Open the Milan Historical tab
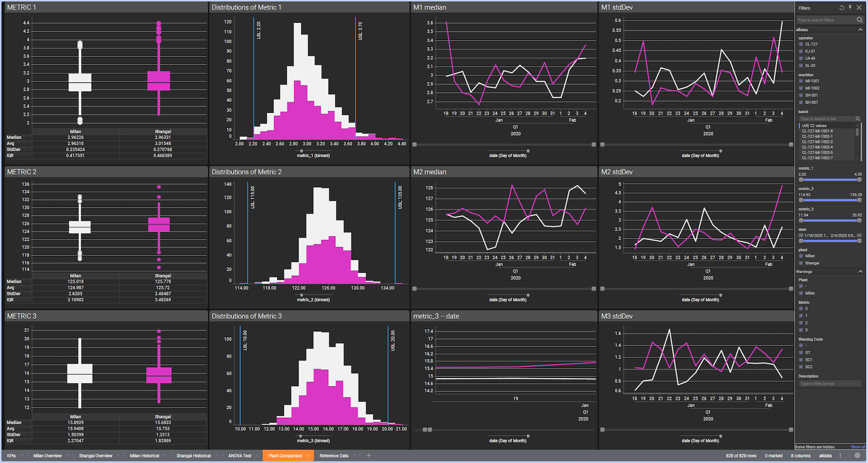 (144, 456)
